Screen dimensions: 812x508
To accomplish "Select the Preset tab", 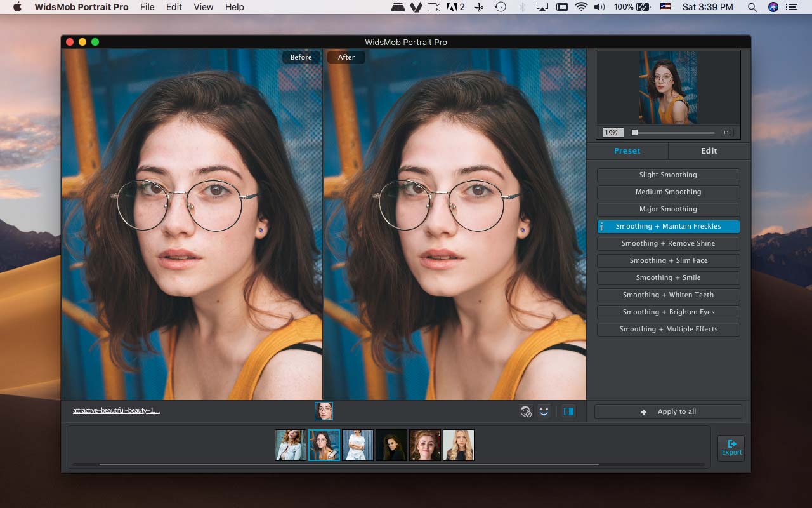I will click(627, 151).
